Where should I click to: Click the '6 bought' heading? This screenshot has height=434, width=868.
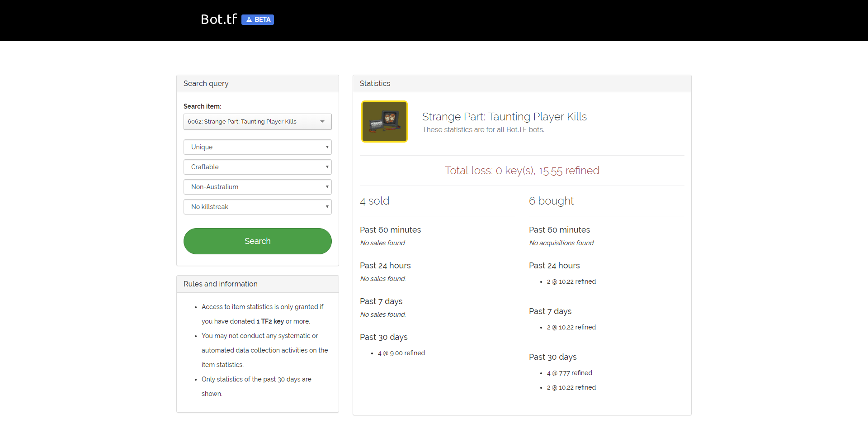tap(552, 201)
